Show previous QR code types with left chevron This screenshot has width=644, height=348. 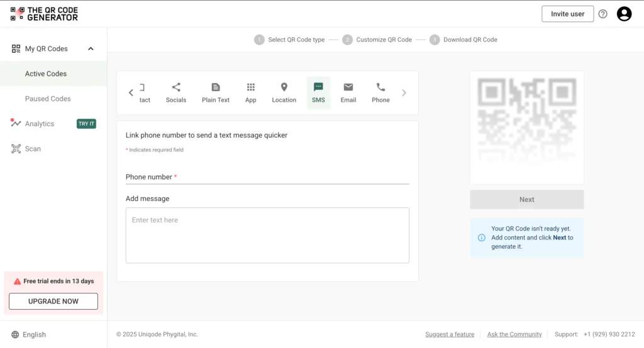[131, 93]
